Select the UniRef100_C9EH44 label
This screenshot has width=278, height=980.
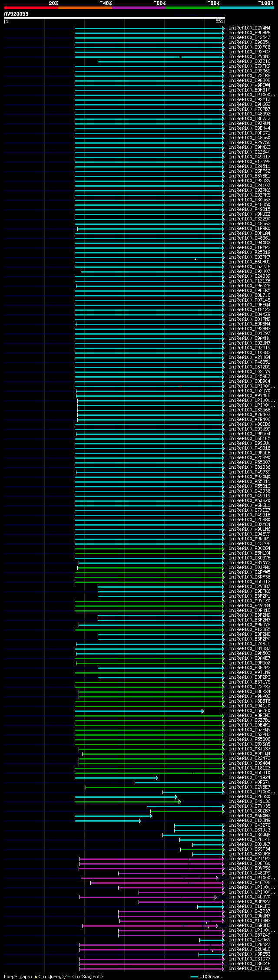pos(249,128)
